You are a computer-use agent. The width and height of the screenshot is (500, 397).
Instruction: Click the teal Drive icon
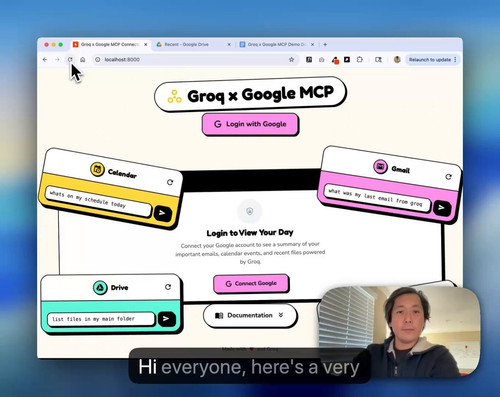(x=100, y=287)
